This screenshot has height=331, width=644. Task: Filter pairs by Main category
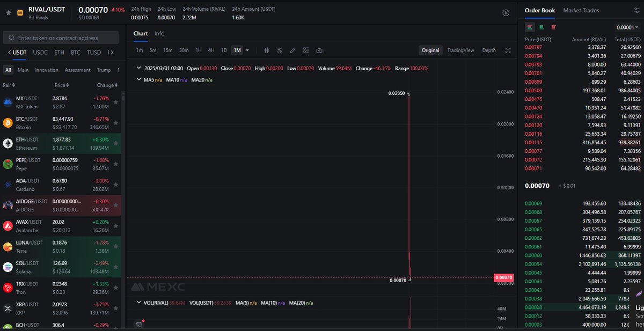[x=23, y=70]
